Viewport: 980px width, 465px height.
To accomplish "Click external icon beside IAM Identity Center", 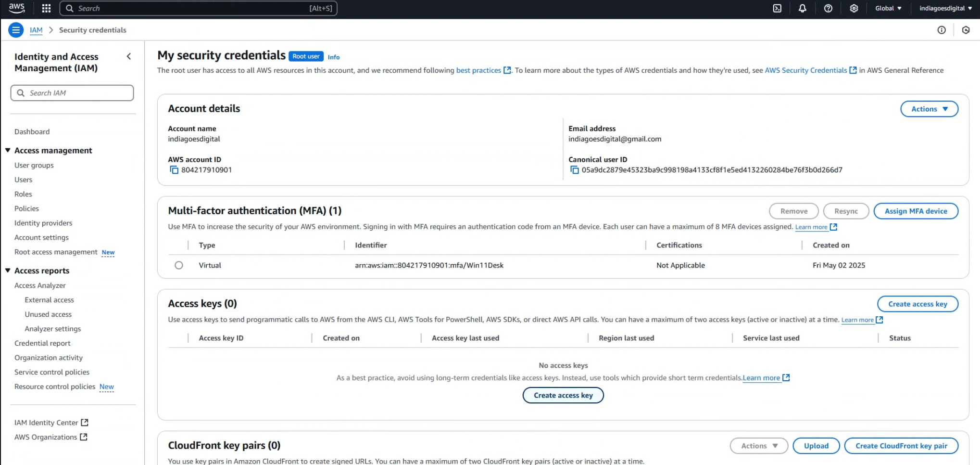I will click(85, 423).
